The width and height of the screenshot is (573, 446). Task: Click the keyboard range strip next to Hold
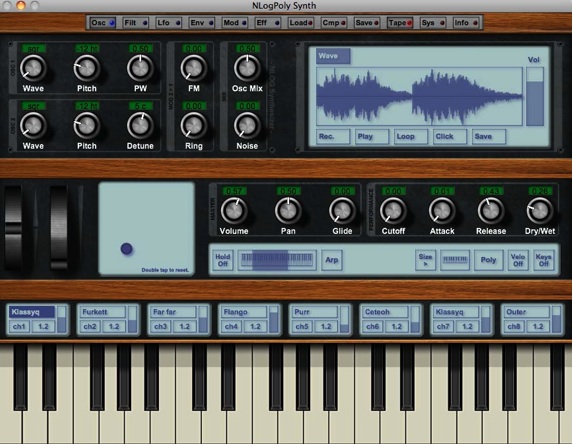click(x=277, y=260)
